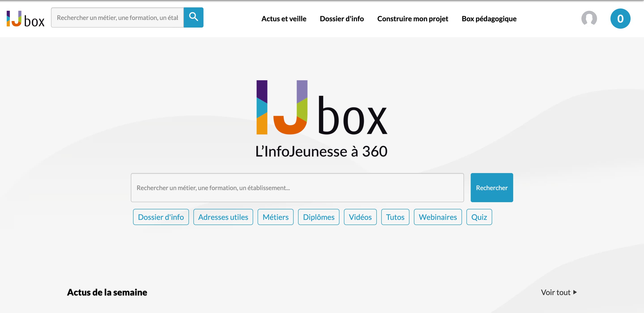Open the Box pédagogique menu
This screenshot has height=313, width=644.
(x=489, y=19)
